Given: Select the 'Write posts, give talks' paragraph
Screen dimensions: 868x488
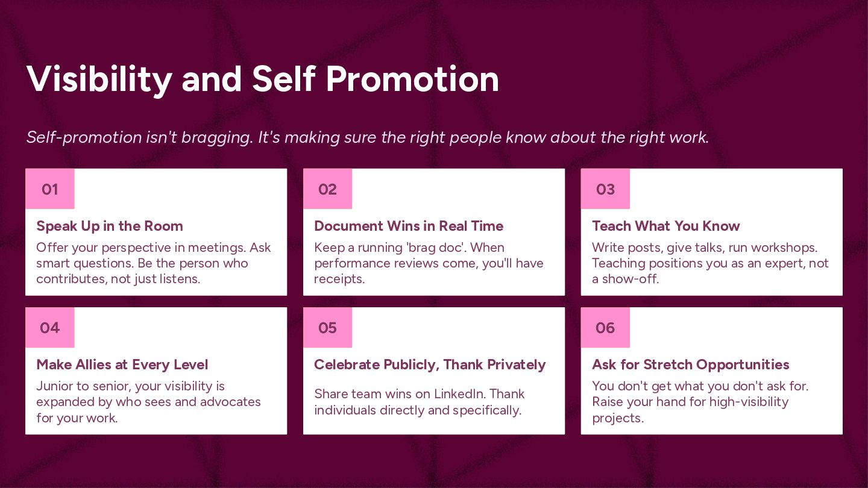Looking at the screenshot, I should [x=709, y=263].
